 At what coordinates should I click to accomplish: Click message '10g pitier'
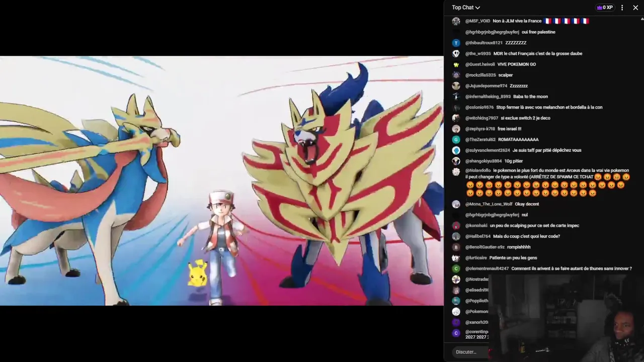pyautogui.click(x=514, y=161)
